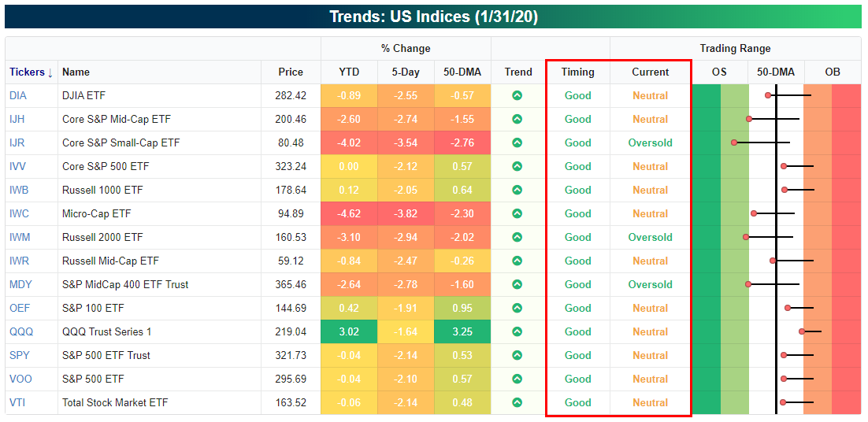Click the DIA Neutral status
The image size is (868, 422).
[651, 95]
